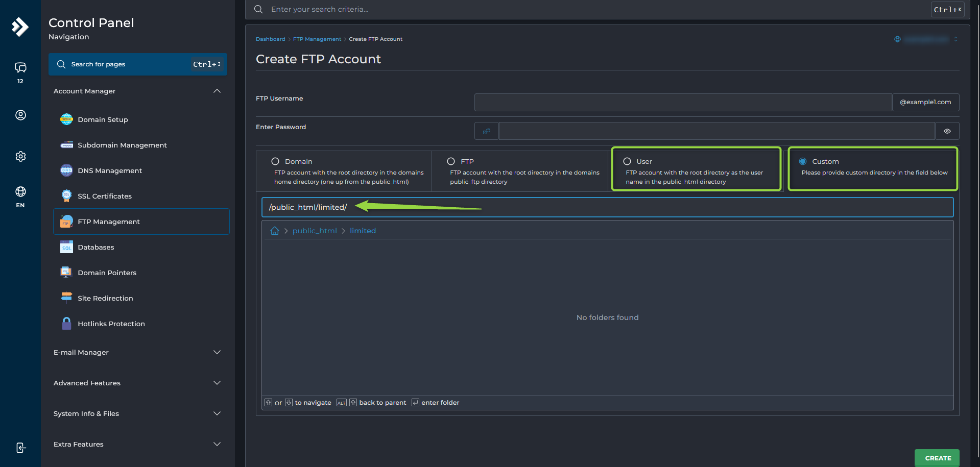The width and height of the screenshot is (980, 467).
Task: Open the user profile icon
Action: [x=20, y=115]
